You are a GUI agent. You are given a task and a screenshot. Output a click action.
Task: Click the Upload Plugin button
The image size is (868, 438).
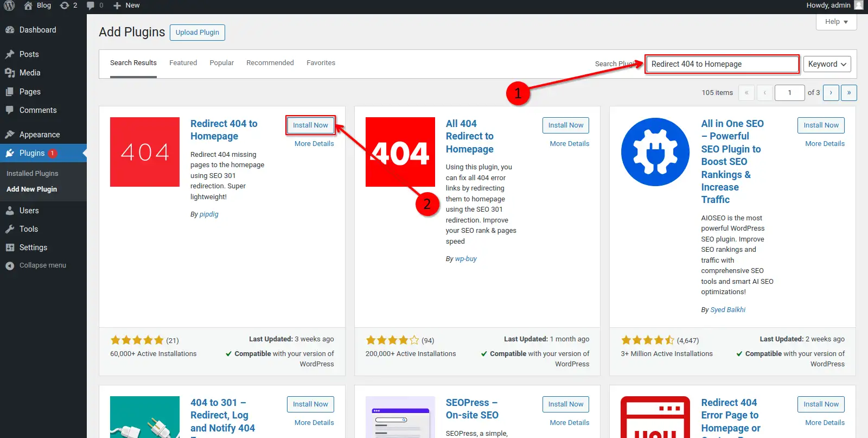(197, 33)
